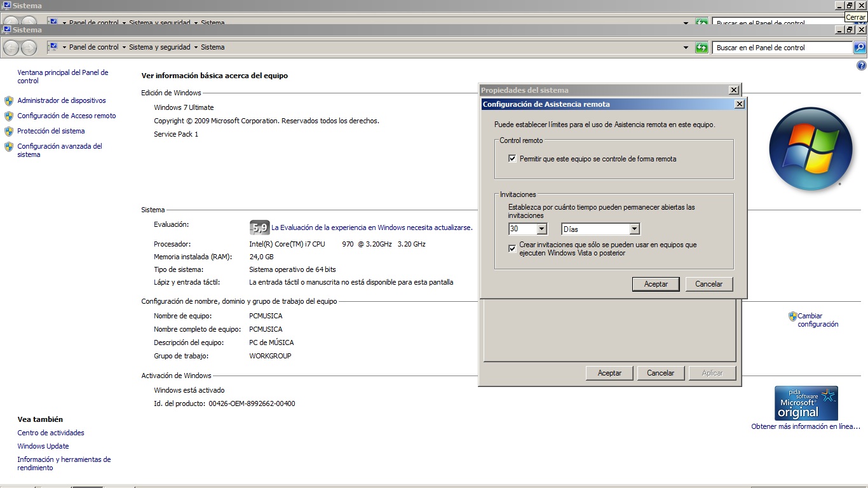Click the Service Pack 1 text
The image size is (868, 488).
[176, 134]
